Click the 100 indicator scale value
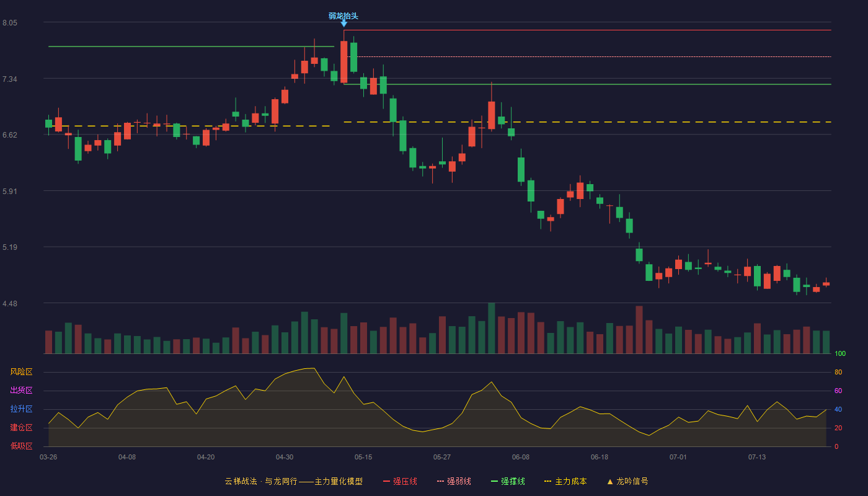Screen dimensions: 868x496 pos(840,354)
